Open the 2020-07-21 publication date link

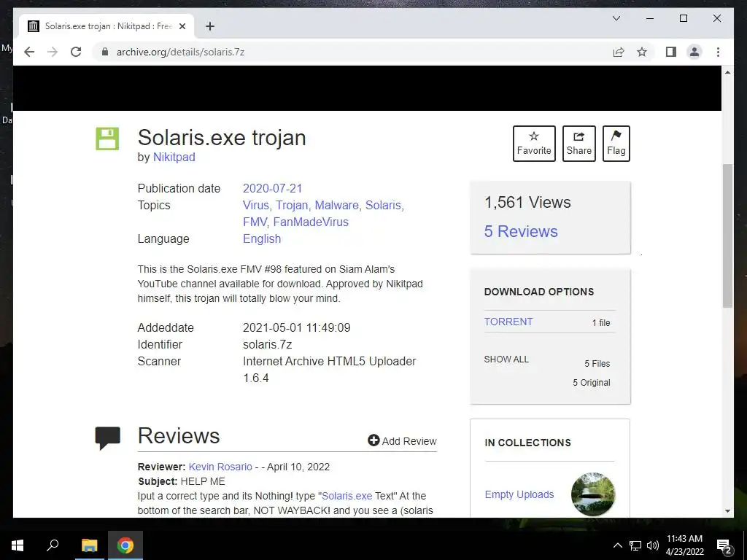[273, 189]
